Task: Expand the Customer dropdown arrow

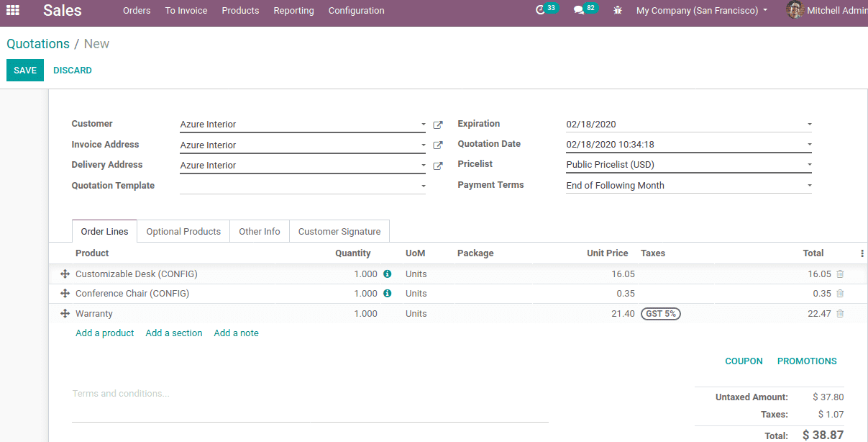Action: [x=423, y=125]
